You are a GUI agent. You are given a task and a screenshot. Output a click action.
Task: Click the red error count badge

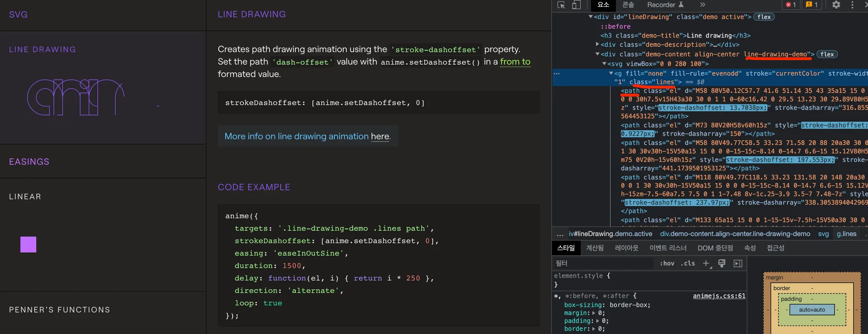[x=791, y=5]
